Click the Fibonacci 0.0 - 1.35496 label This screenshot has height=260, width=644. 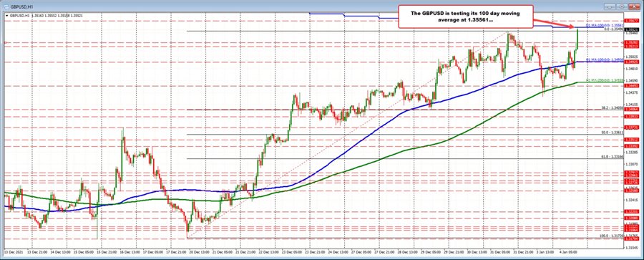[614, 29]
